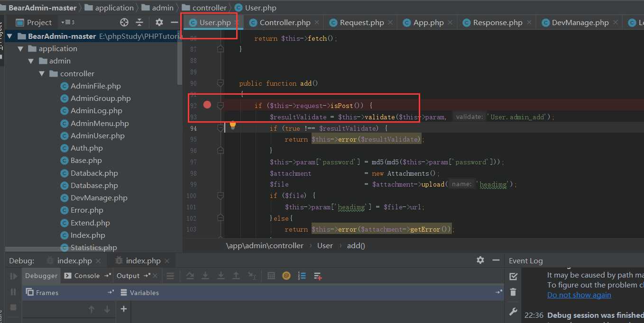Move up one frame arrow
This screenshot has height=323, width=644.
click(92, 309)
